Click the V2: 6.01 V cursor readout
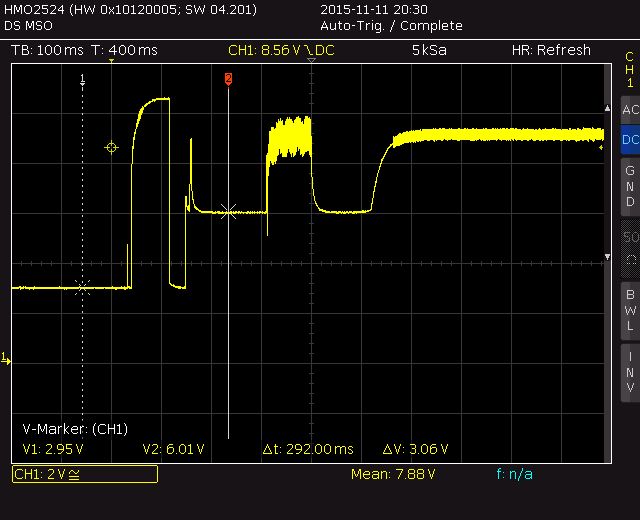Image resolution: width=640 pixels, height=520 pixels. tap(173, 449)
